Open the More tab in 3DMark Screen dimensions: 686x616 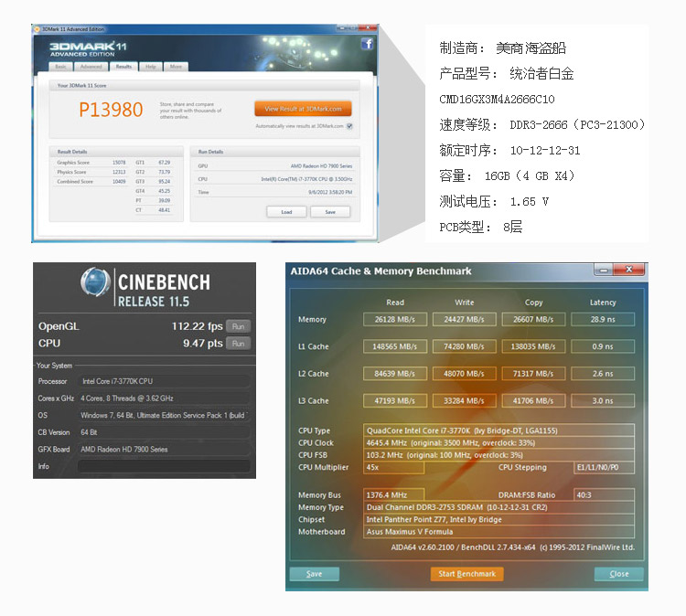point(176,67)
